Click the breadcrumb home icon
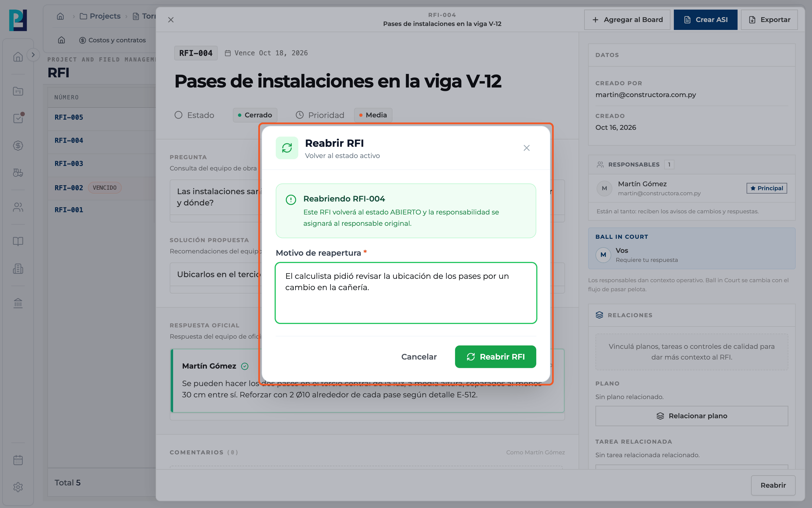This screenshot has width=812, height=508. click(x=60, y=16)
